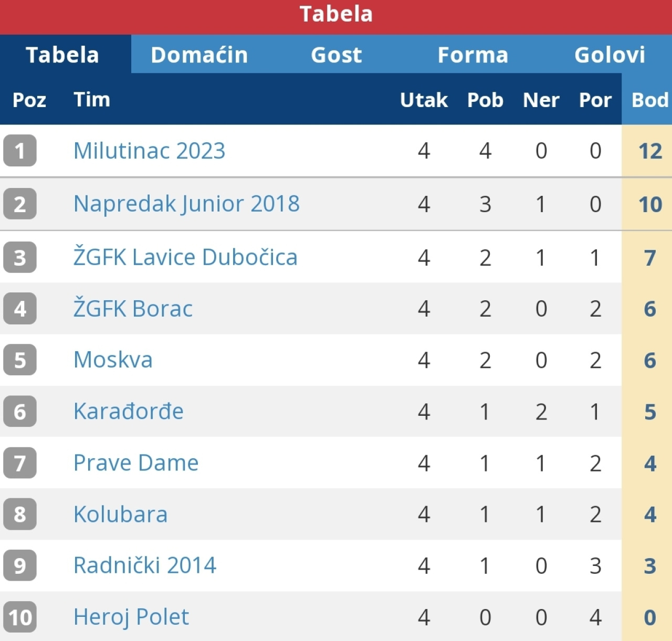Open Milutinac 2023 team link
This screenshot has width=672, height=641.
coord(149,151)
